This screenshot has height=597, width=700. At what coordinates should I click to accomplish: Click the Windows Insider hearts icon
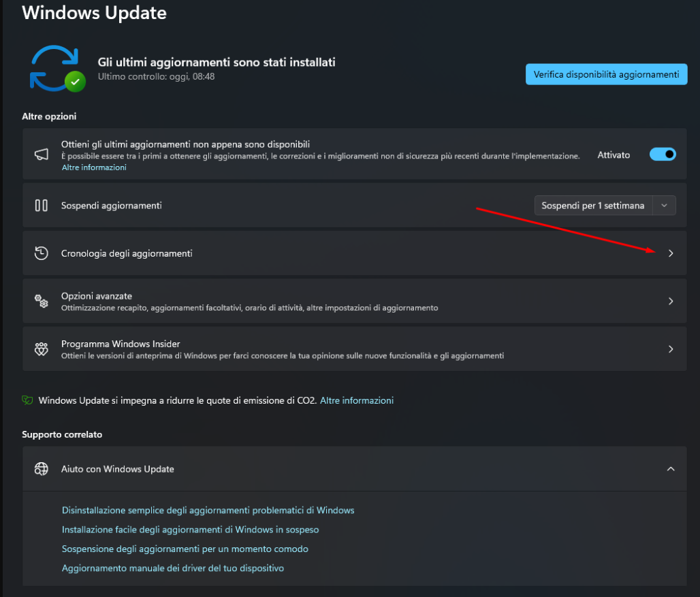pyautogui.click(x=42, y=349)
